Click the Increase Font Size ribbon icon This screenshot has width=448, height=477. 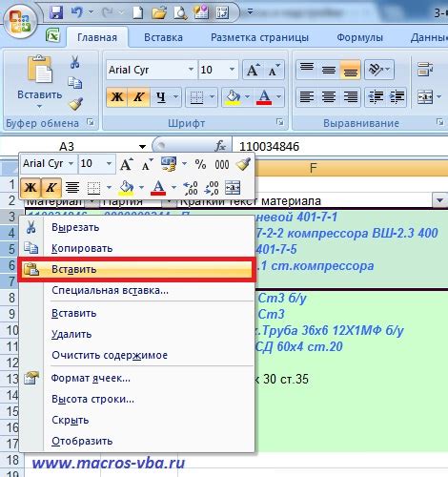(254, 70)
